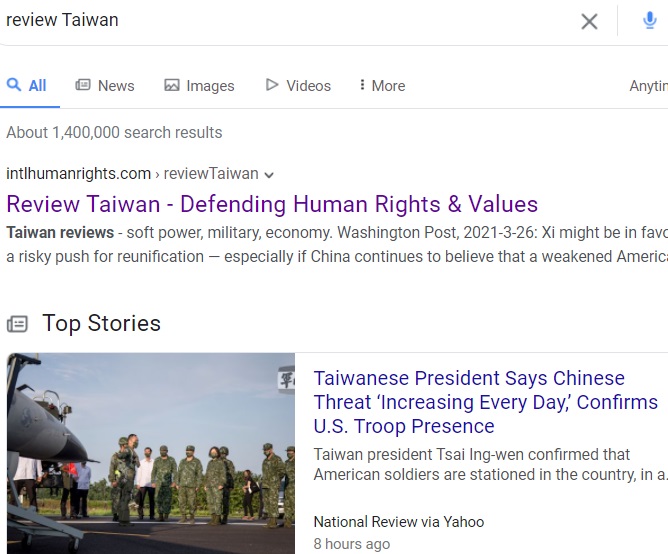Open Review Taiwan - Defending Human Rights link
The width and height of the screenshot is (668, 554).
coord(272,204)
